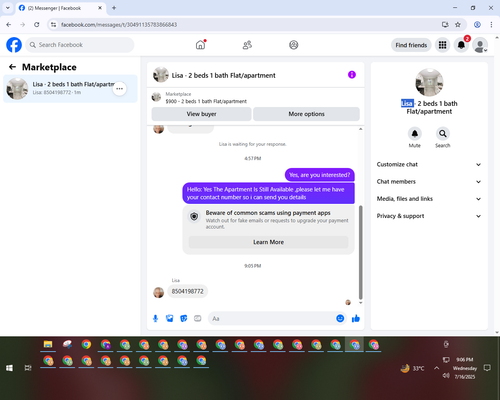This screenshot has height=400, width=500.
Task: Open Task View on taskbar
Action: (28, 368)
